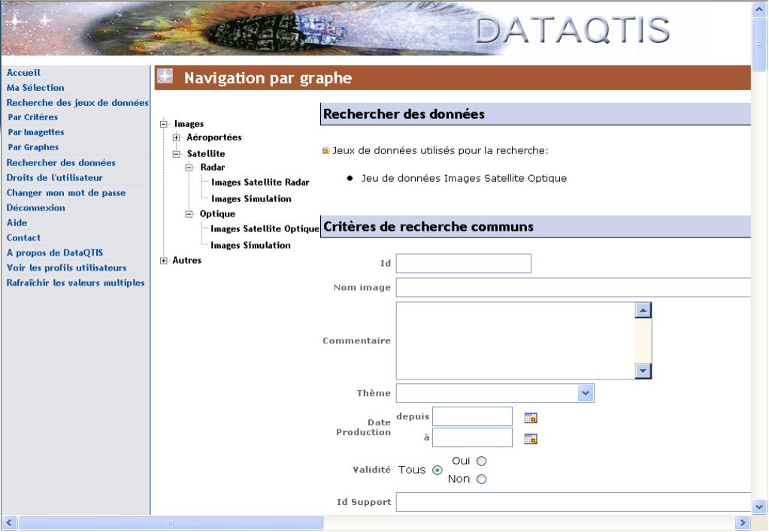This screenshot has height=532, width=769.
Task: Open Recherche des jeux de données
Action: click(x=77, y=103)
